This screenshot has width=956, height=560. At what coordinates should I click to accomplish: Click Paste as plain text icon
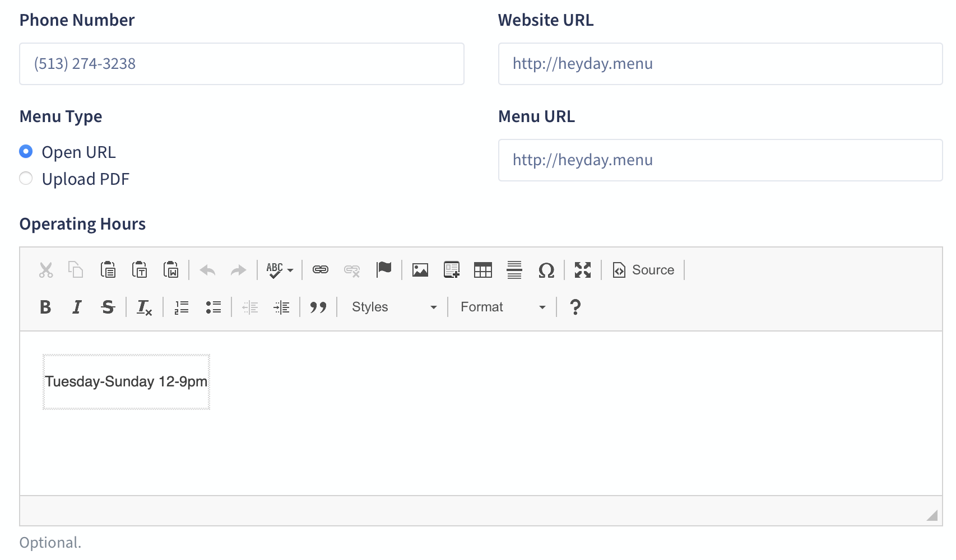pos(140,270)
